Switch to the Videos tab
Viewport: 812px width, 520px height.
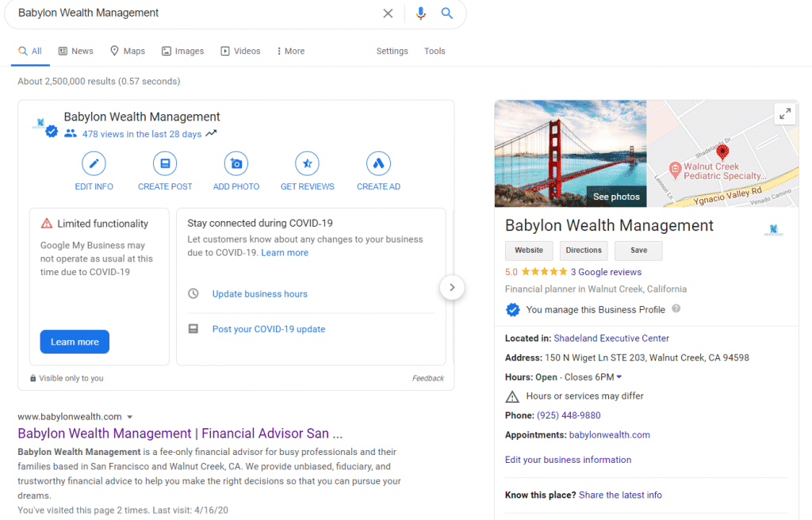coord(241,52)
